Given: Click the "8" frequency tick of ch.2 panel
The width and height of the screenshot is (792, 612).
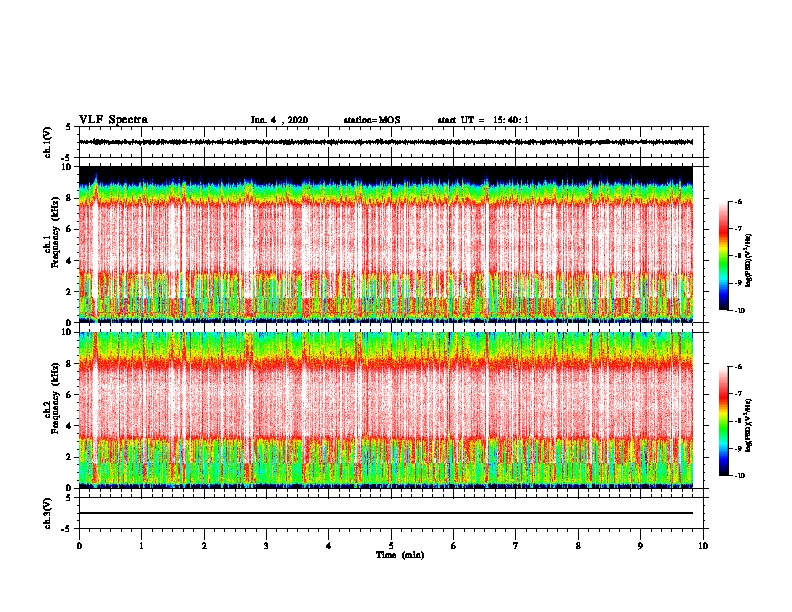Looking at the screenshot, I should coord(71,364).
